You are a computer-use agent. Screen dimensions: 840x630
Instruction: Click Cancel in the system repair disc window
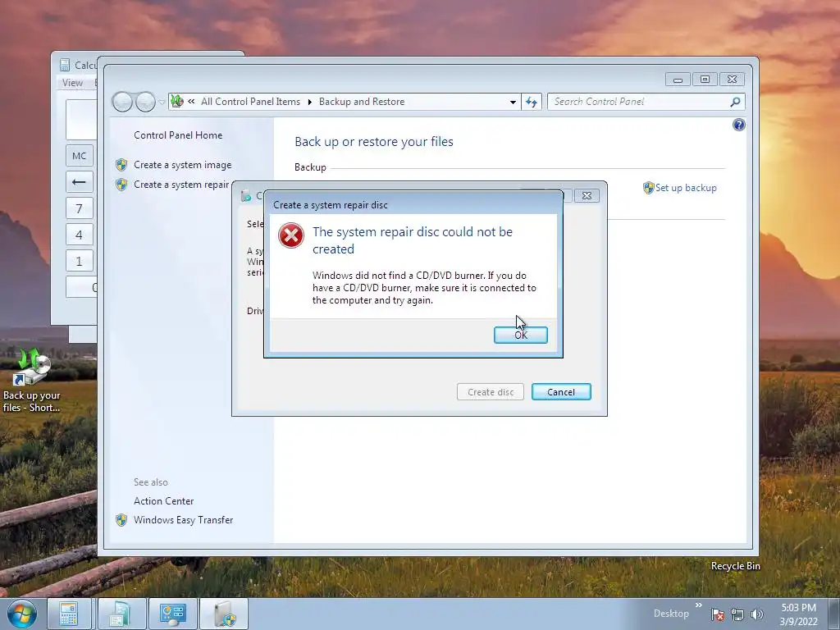point(561,391)
